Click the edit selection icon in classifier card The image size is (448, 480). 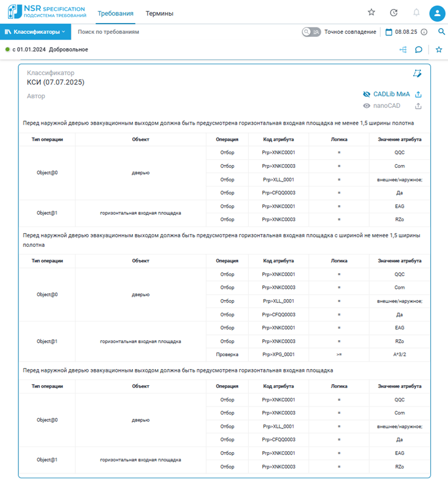pos(418,73)
